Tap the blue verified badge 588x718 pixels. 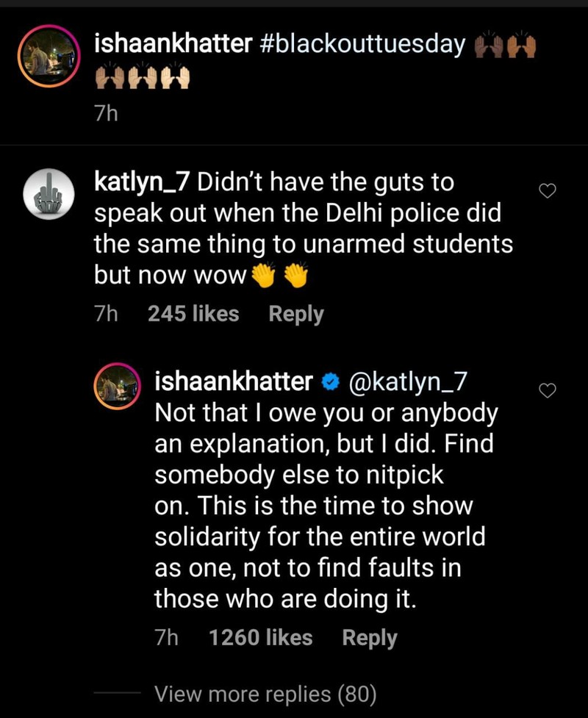pyautogui.click(x=331, y=381)
